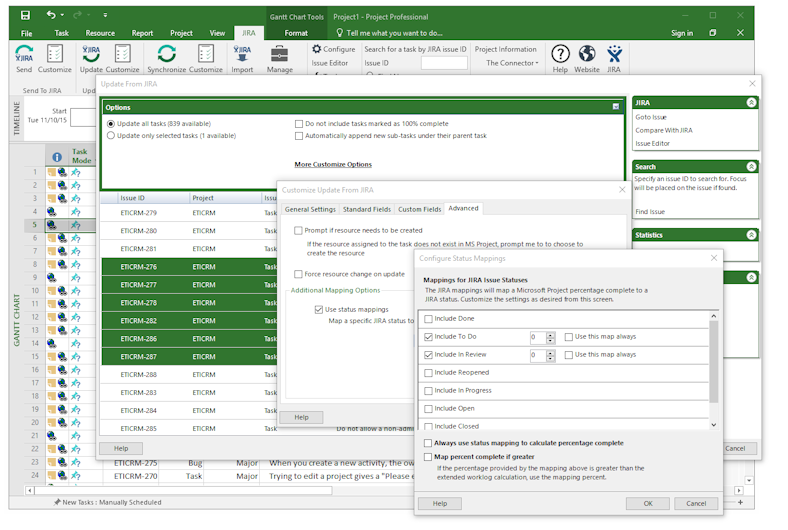The image size is (788, 530).
Task: Open the Undo history dropdown arrow
Action: (x=62, y=15)
